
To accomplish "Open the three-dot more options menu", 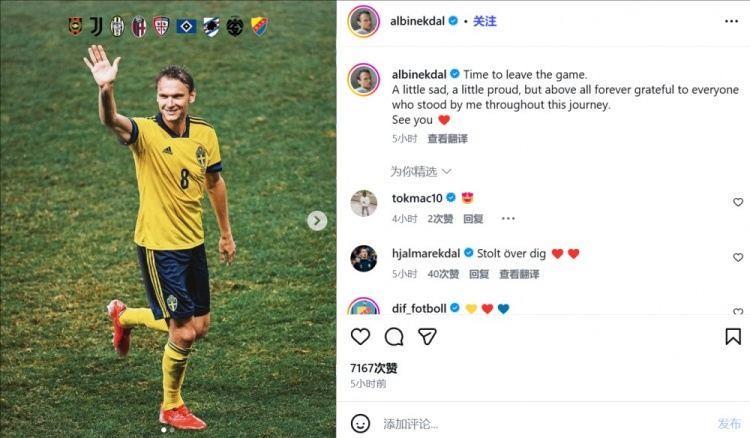I will pyautogui.click(x=731, y=21).
